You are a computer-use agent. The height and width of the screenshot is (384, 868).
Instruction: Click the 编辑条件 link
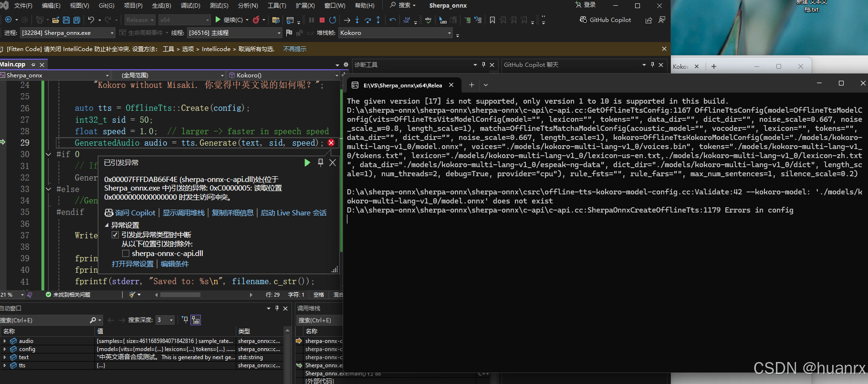[175, 264]
